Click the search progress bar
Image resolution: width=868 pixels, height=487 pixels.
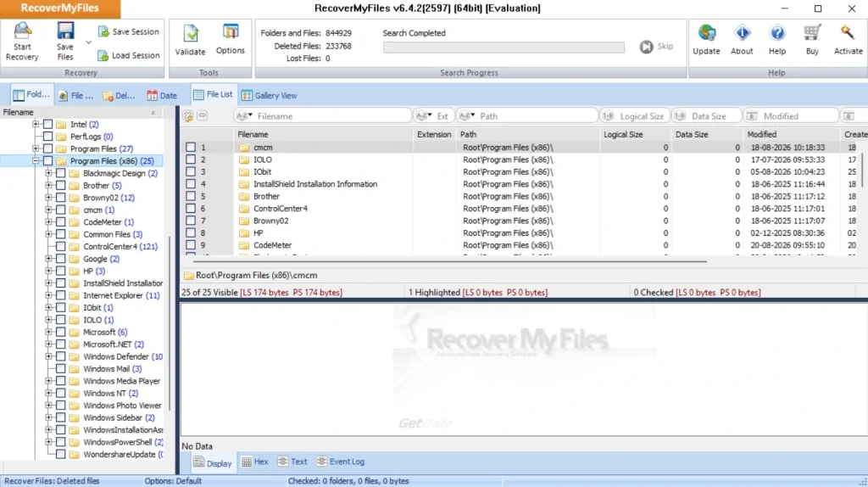click(504, 48)
